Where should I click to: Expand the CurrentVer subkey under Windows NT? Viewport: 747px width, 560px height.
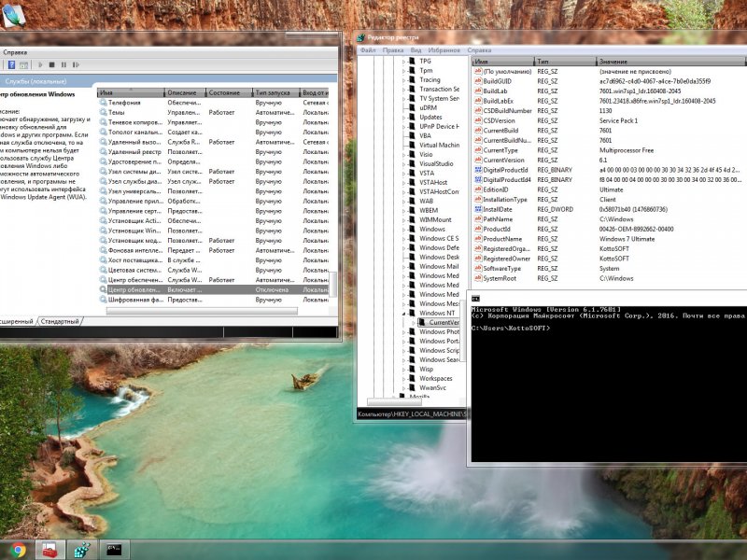[x=413, y=323]
